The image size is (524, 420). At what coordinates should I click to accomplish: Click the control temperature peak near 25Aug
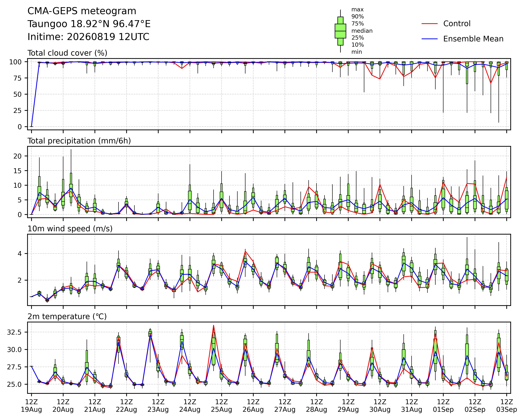[x=213, y=325]
